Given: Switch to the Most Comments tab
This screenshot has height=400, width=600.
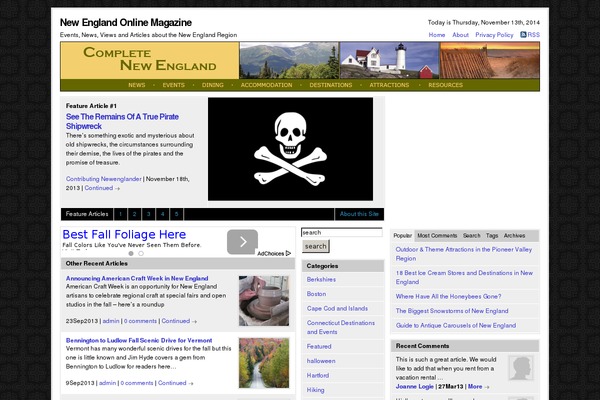Looking at the screenshot, I should click(437, 235).
